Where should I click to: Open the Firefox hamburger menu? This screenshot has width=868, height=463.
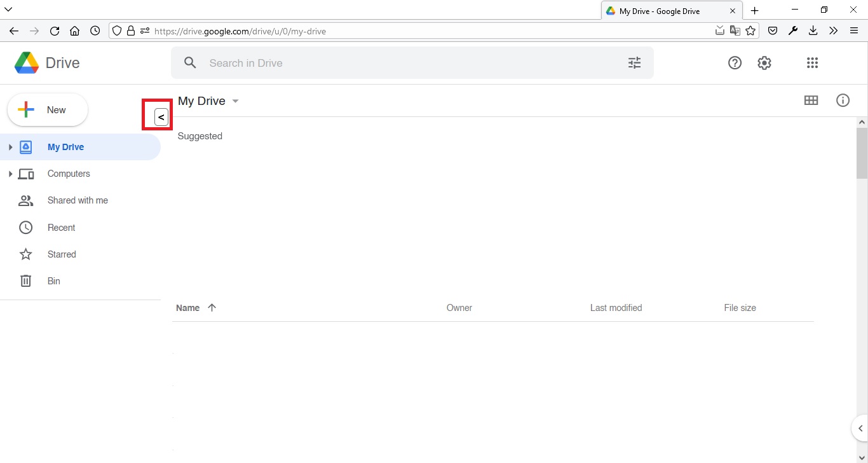(x=855, y=31)
